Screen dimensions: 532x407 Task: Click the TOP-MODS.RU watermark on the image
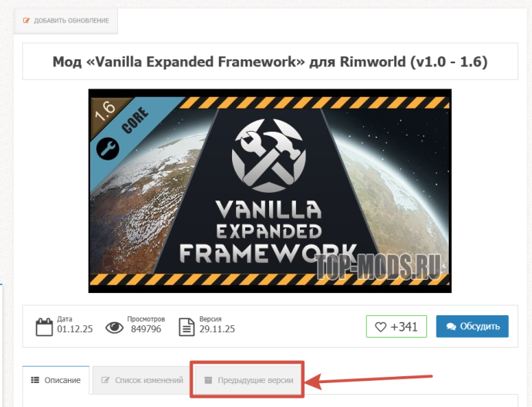point(379,266)
